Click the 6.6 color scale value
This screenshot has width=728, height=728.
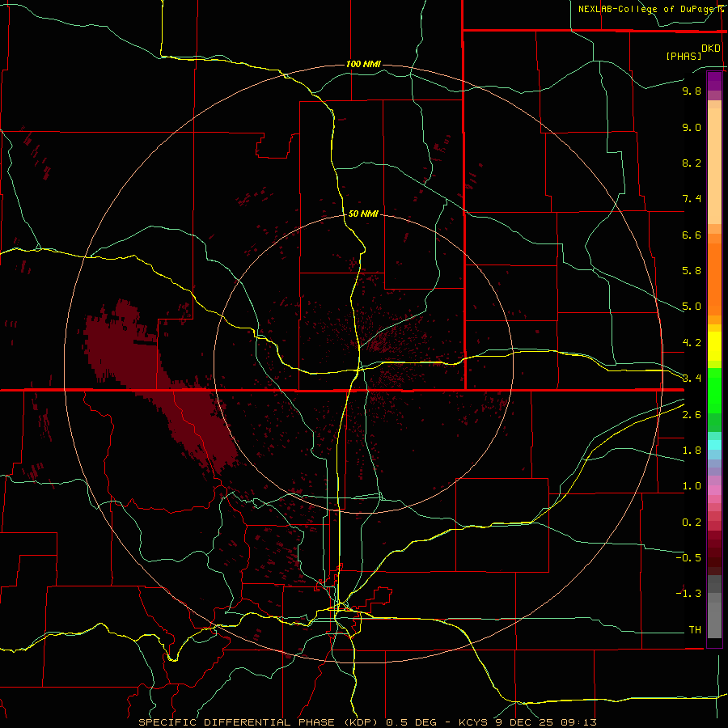692,235
